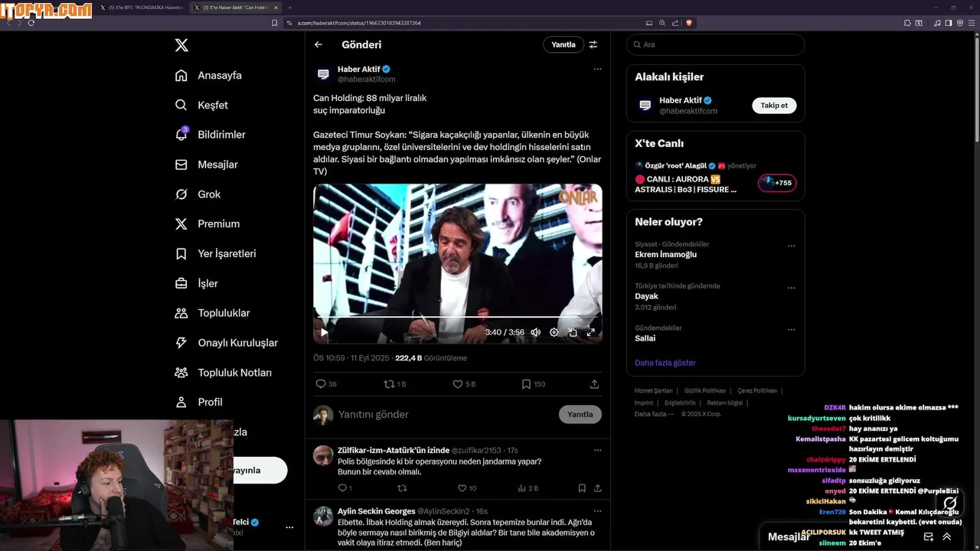Toggle picture-in-picture on the video

click(x=573, y=332)
